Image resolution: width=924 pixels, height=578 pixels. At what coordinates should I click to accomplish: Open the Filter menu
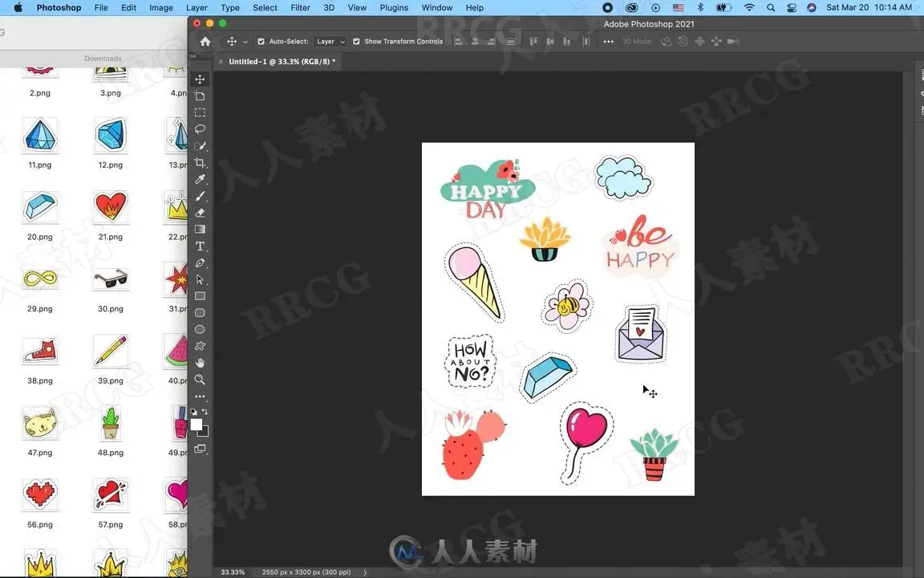pos(300,8)
